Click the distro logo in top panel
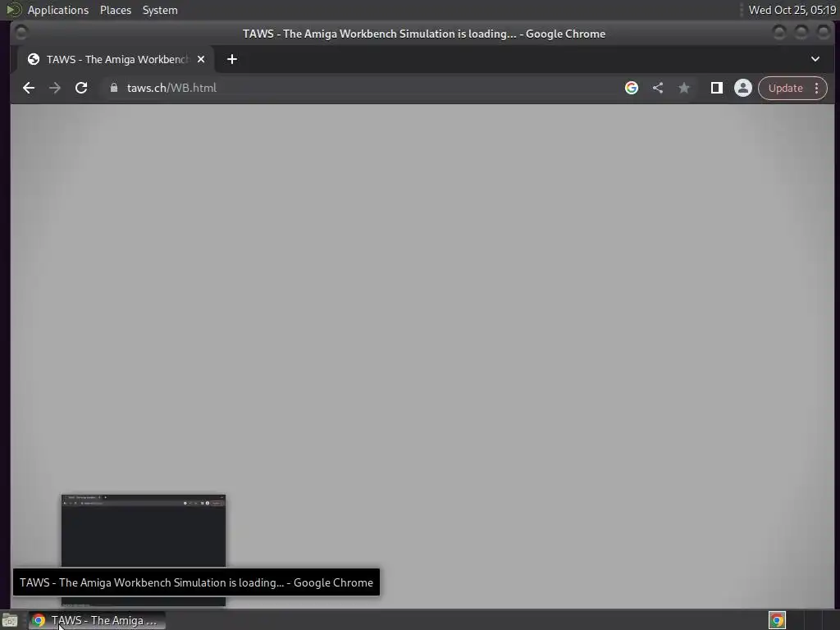Screen dimensions: 840x630 (x=13, y=10)
